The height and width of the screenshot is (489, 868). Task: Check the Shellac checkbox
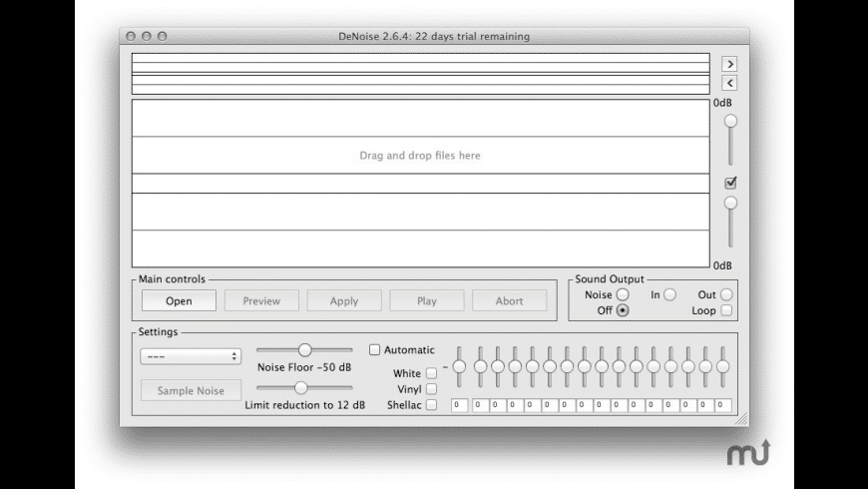coord(431,405)
